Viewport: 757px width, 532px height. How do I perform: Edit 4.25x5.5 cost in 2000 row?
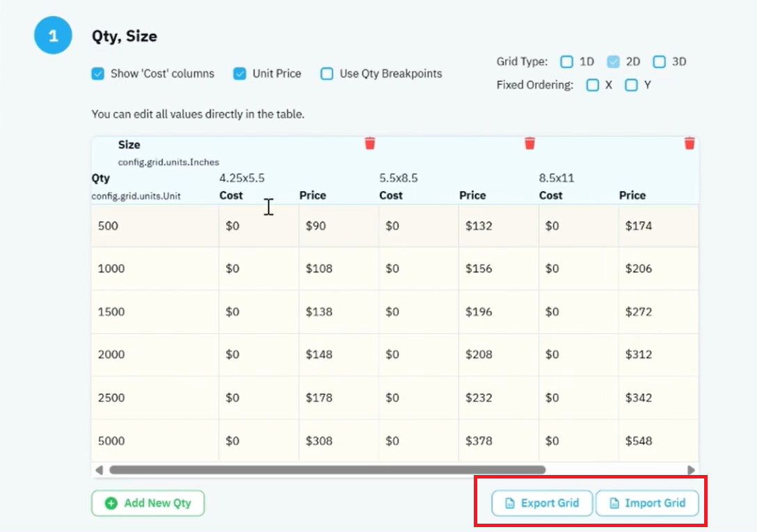coord(259,355)
